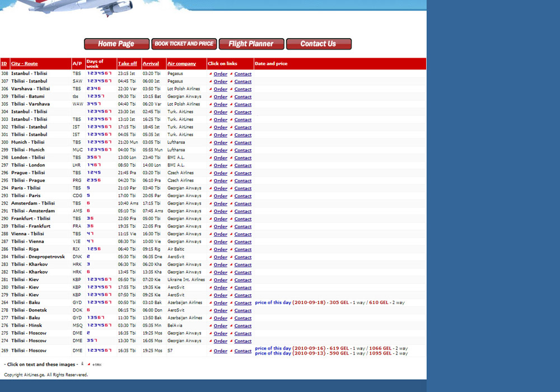This screenshot has height=392, width=560.
Task: Order the Tbilisi - Batumi flight
Action: click(x=221, y=97)
